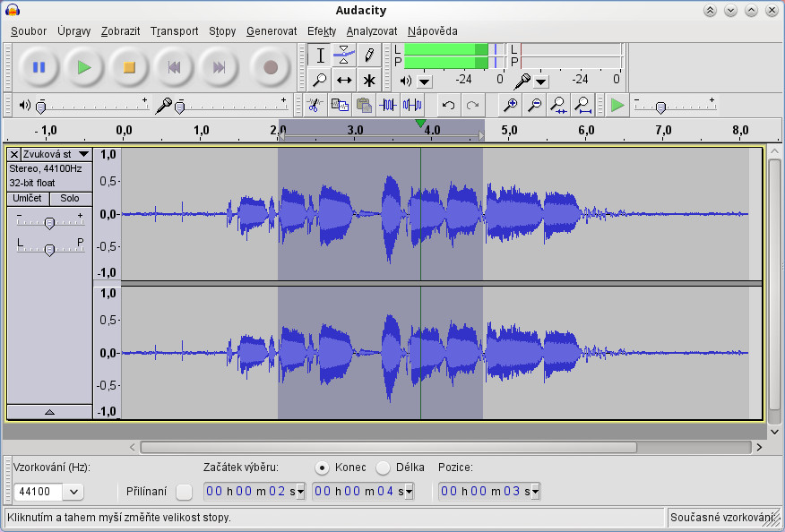Click the playback speed slider handle

pyautogui.click(x=660, y=107)
